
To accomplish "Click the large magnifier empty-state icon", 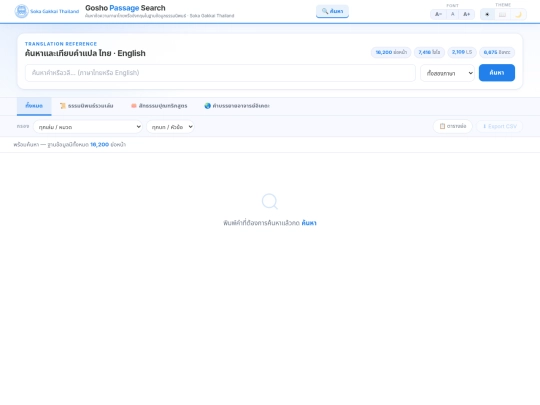I will coord(270,201).
